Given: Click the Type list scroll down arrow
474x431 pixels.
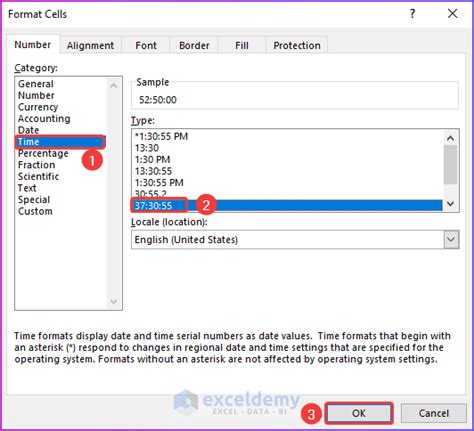Looking at the screenshot, I should pos(451,204).
